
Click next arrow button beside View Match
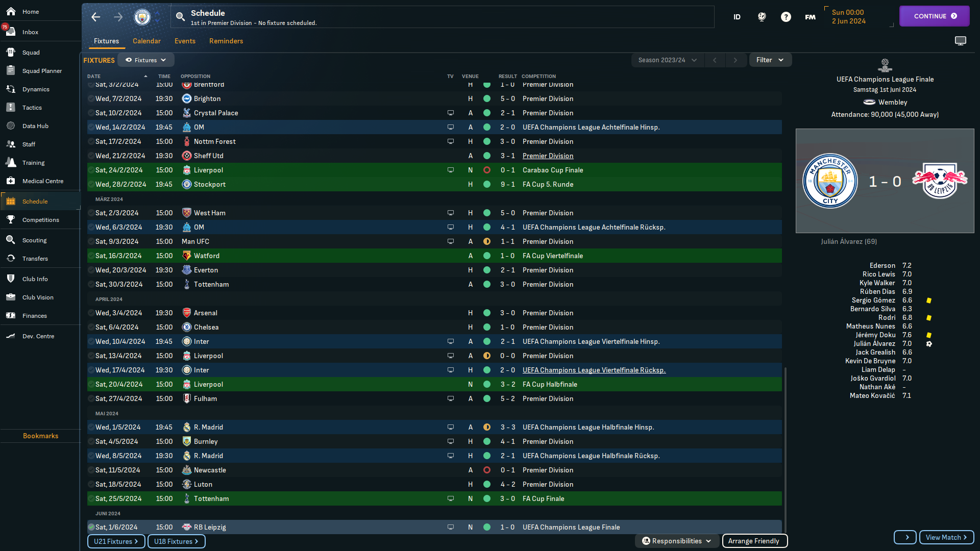[x=905, y=537]
